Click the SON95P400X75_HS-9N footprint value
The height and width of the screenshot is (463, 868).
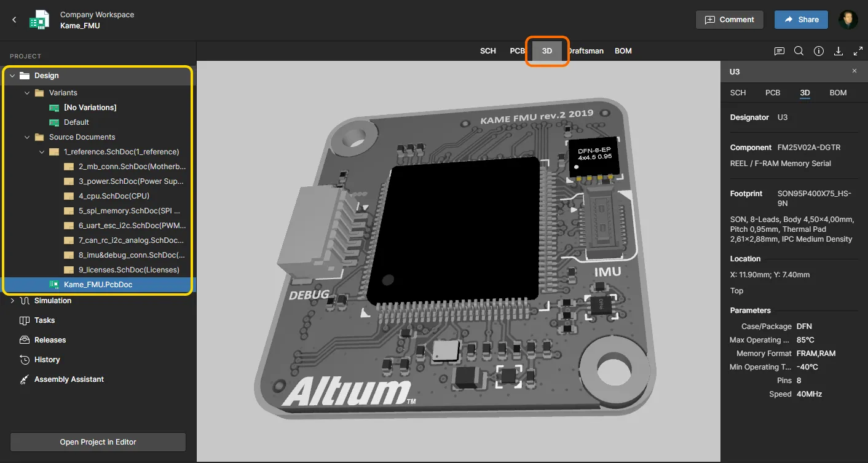click(x=815, y=199)
